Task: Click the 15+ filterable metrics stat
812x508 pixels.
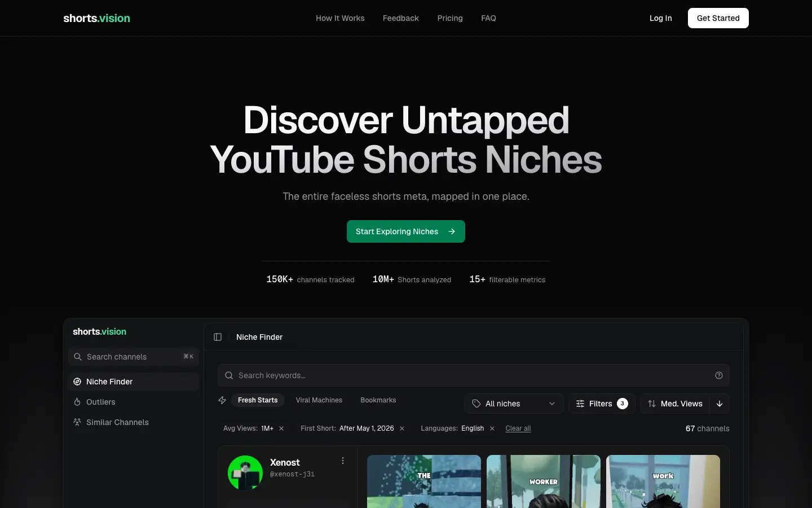Action: 507,279
